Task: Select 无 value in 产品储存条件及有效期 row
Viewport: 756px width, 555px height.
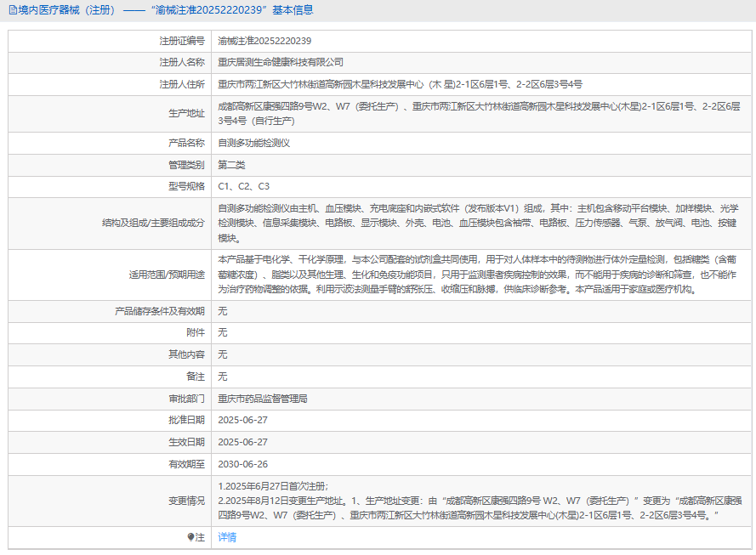Action: pos(222,311)
